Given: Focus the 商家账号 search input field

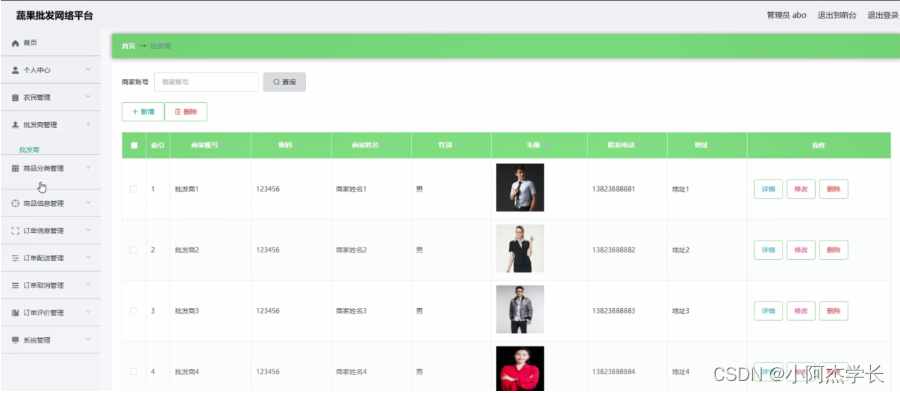Looking at the screenshot, I should tap(206, 82).
